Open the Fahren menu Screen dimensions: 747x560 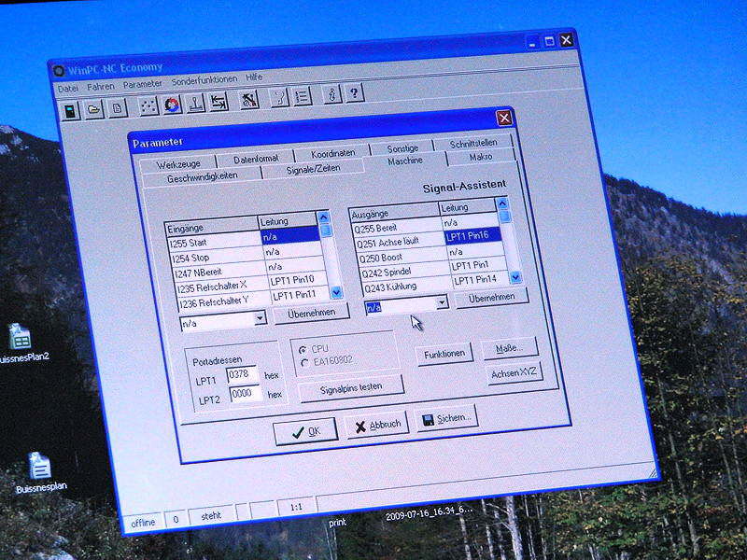[101, 87]
